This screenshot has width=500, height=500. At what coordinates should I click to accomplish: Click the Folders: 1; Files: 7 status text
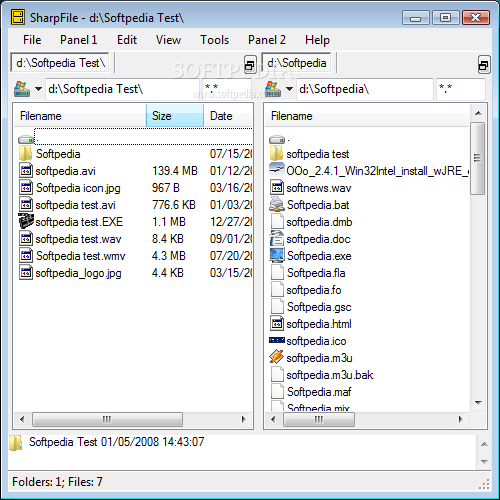(x=57, y=482)
